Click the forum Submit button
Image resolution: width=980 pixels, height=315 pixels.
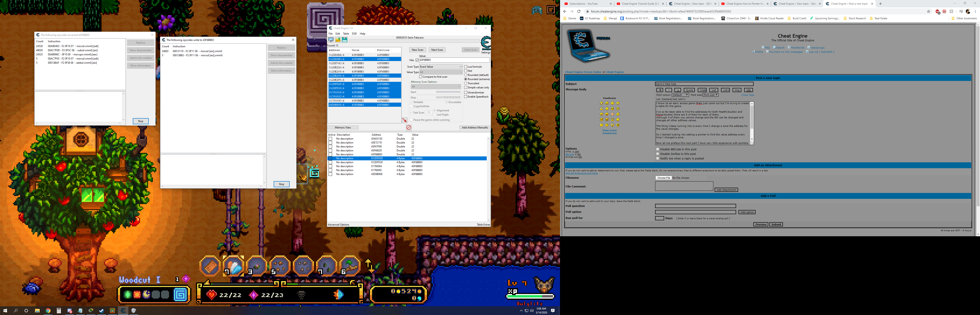(776, 224)
